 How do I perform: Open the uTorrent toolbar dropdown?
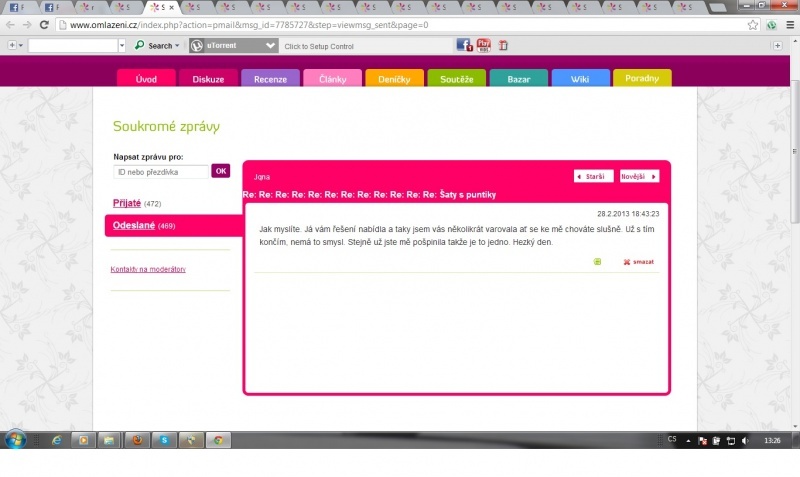(271, 46)
